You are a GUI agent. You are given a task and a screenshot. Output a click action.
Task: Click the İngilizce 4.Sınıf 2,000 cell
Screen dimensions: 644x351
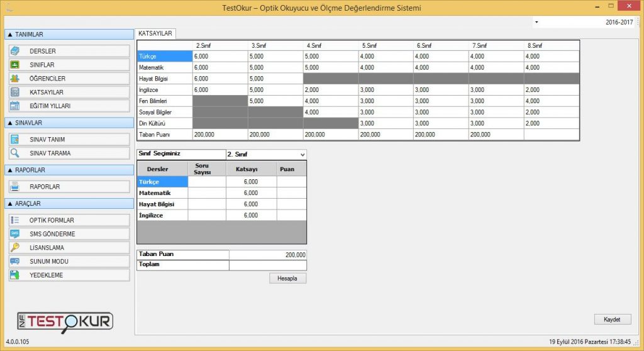pyautogui.click(x=331, y=89)
